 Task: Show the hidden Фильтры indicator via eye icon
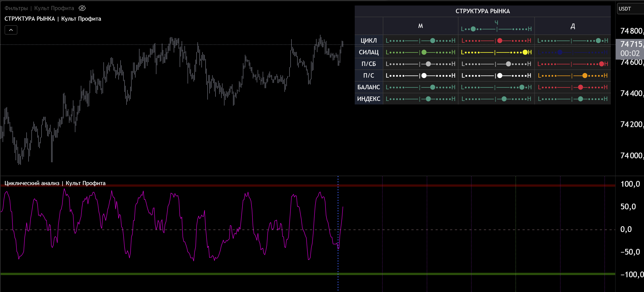82,8
